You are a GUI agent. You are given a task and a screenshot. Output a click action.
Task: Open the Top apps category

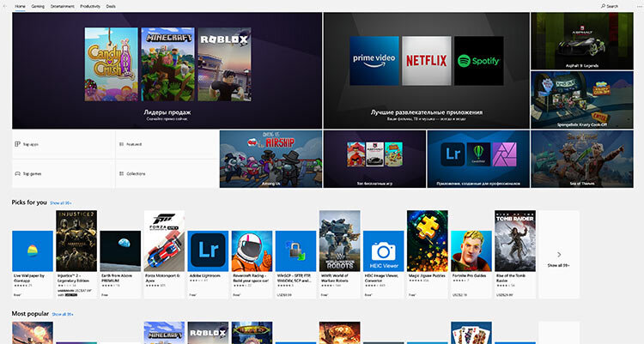coord(64,144)
